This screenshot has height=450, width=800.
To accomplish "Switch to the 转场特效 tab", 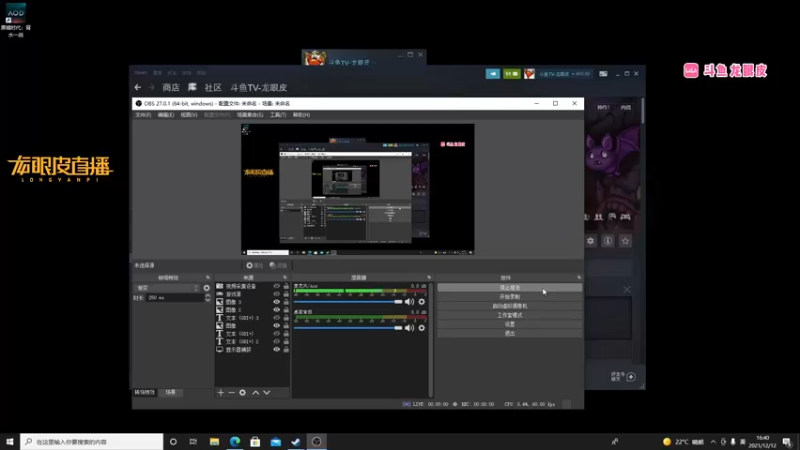I will 144,392.
